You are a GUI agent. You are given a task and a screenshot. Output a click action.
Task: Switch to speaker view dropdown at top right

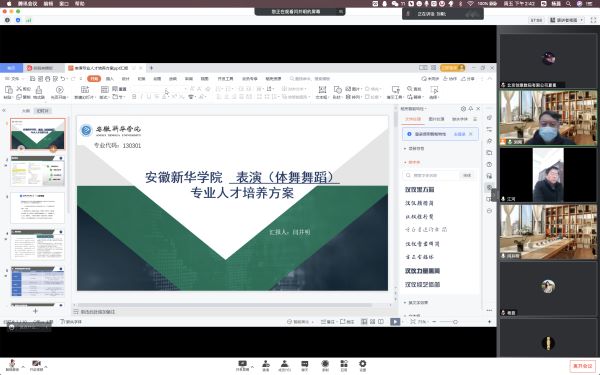[567, 20]
